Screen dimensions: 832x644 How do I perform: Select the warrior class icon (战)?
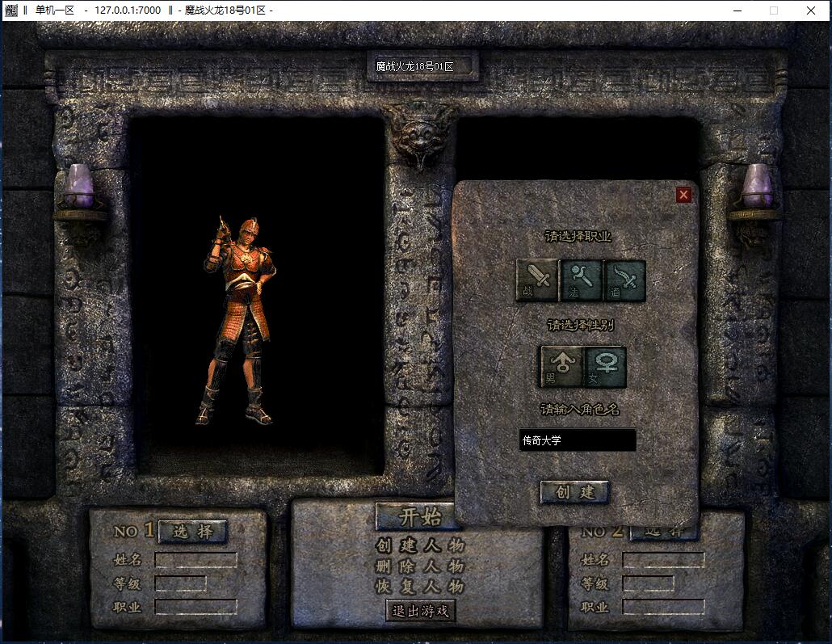[x=537, y=280]
